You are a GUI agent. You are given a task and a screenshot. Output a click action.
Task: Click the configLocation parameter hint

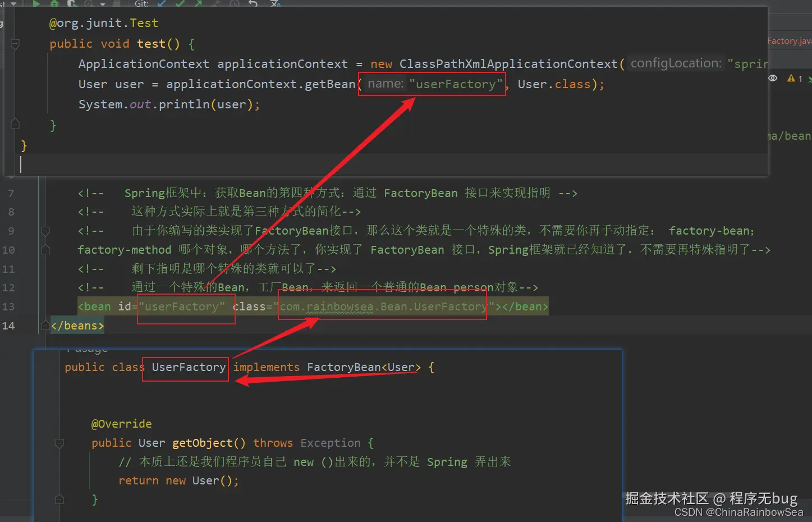(676, 63)
